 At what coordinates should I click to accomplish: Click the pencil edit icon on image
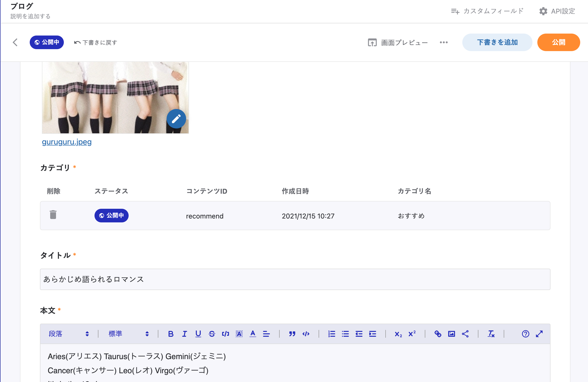coord(176,119)
